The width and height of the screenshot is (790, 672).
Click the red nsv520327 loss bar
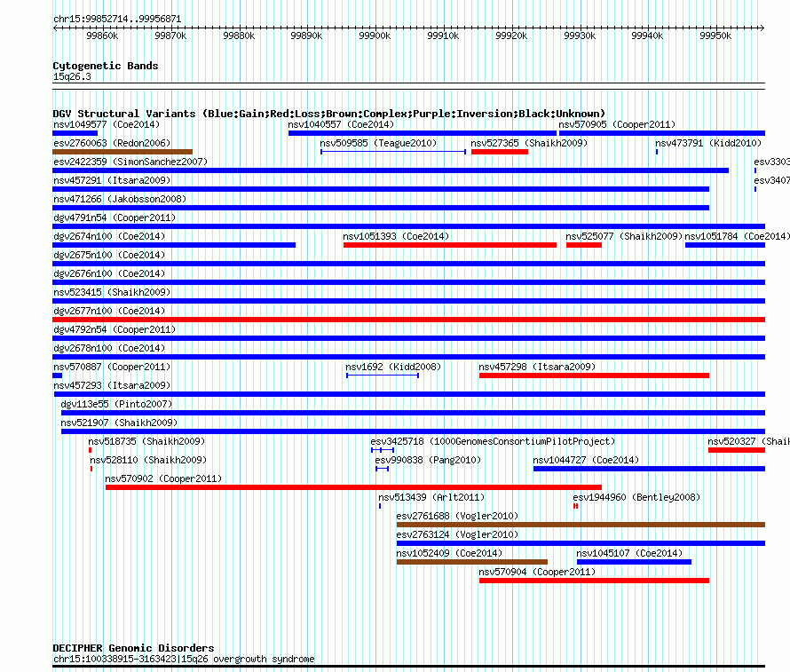tap(737, 450)
